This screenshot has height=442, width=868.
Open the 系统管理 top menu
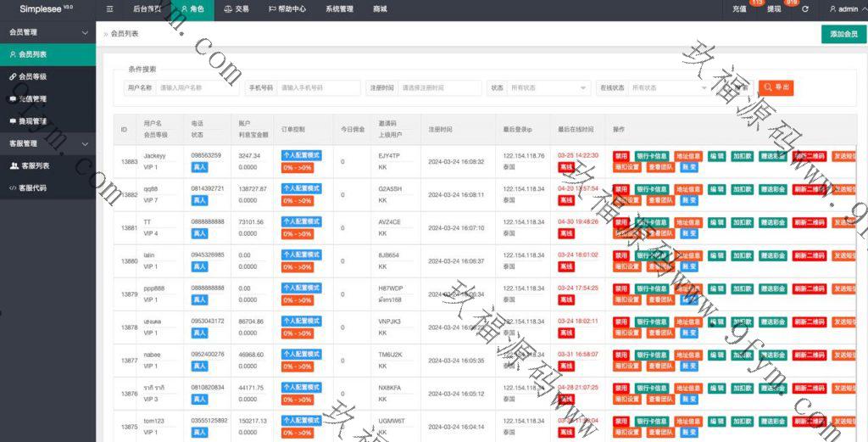339,9
